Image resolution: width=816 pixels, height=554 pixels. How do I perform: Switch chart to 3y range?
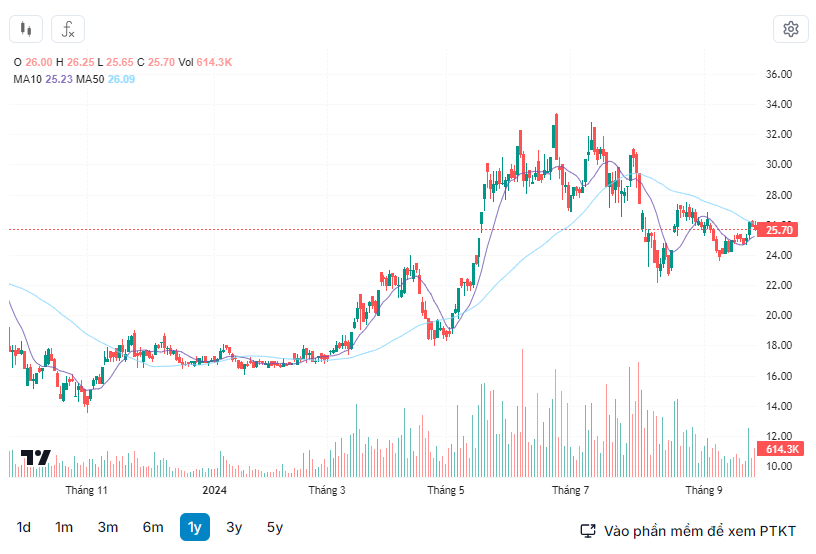(x=234, y=527)
